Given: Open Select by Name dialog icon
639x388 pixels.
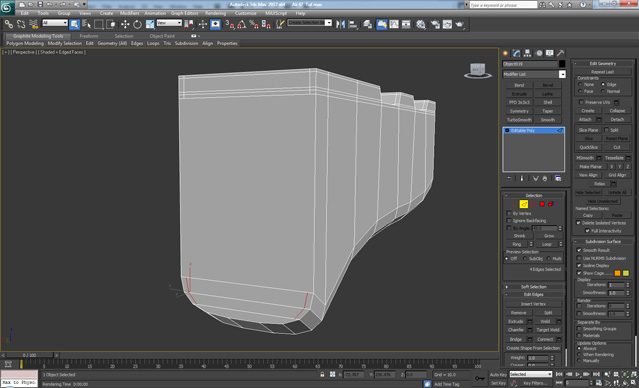Looking at the screenshot, I should coord(86,24).
